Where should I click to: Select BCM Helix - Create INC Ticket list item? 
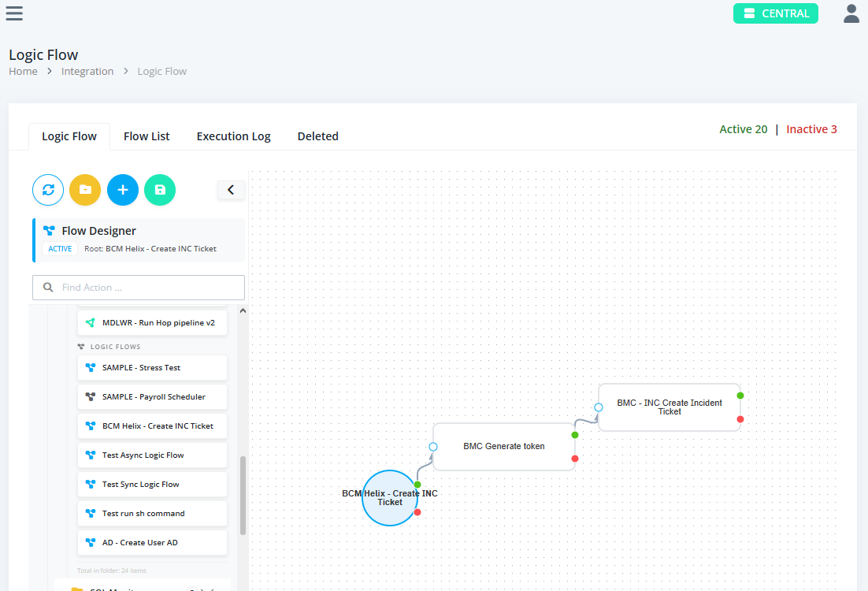point(152,426)
